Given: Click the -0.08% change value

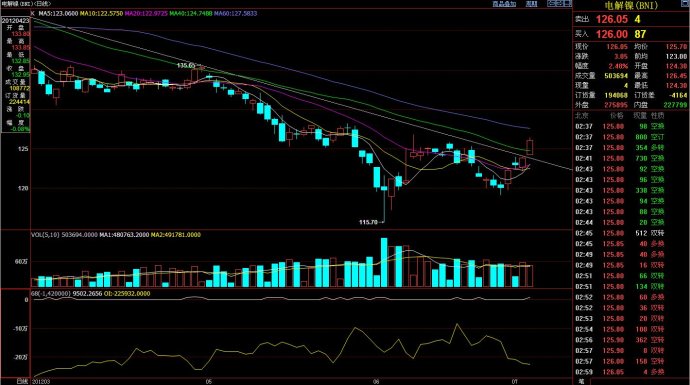Looking at the screenshot, I should [x=21, y=129].
